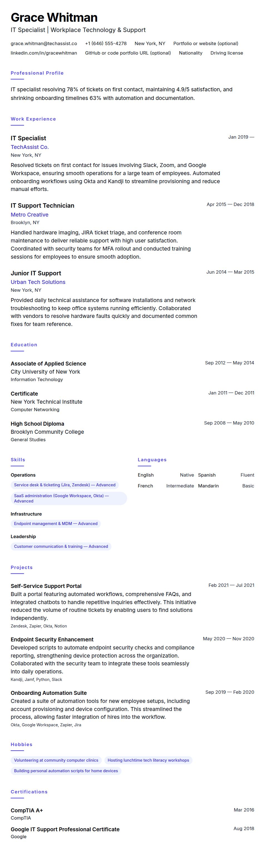Click the SaaS administration skill tag

69,498
